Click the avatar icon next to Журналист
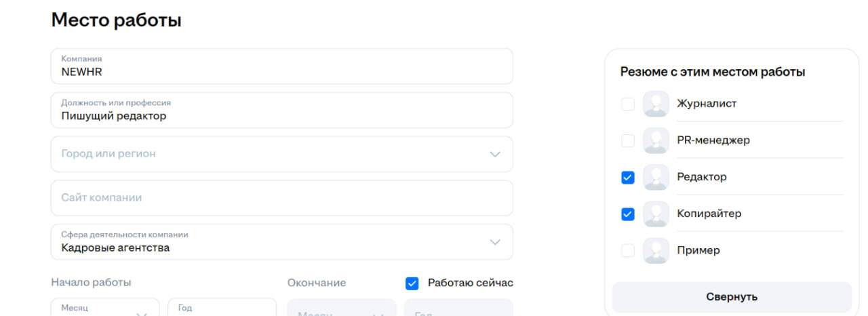This screenshot has width=868, height=316. coord(656,104)
